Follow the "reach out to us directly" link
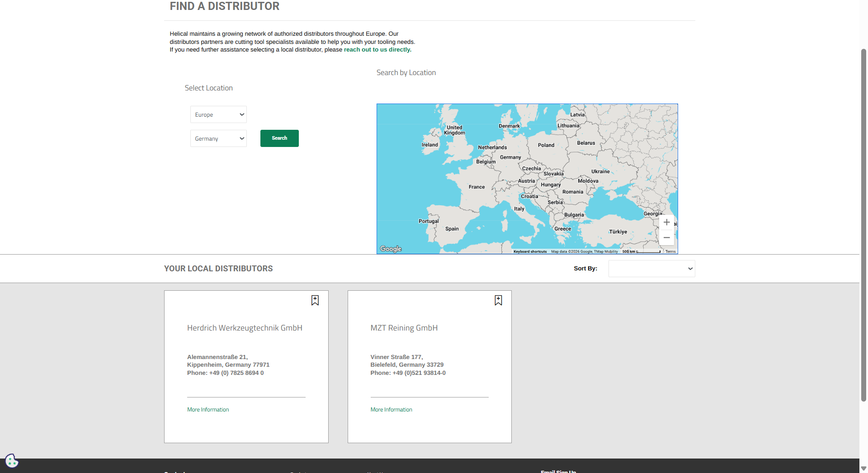The image size is (868, 473). click(377, 49)
